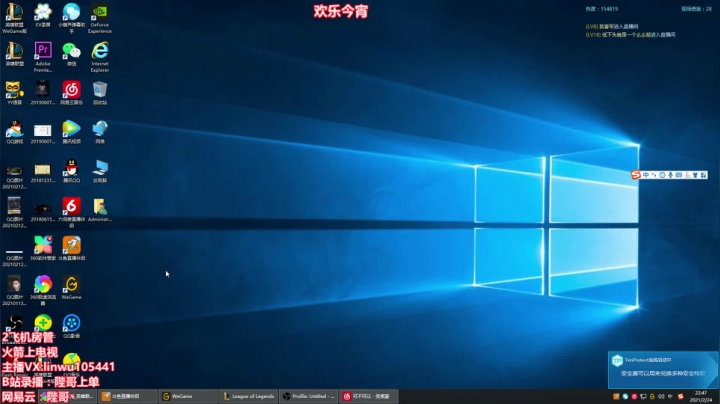
Task: Open the 腾讯视频 desktop shortcut
Action: [71, 132]
